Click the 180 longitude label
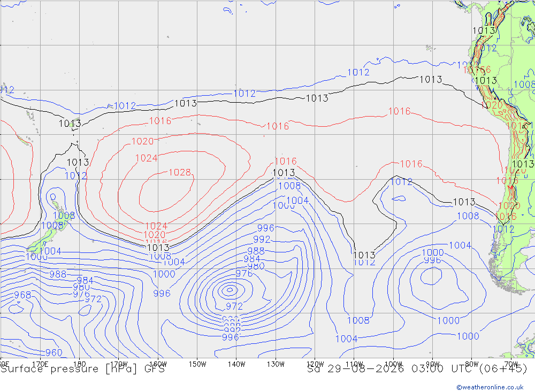 80,364
